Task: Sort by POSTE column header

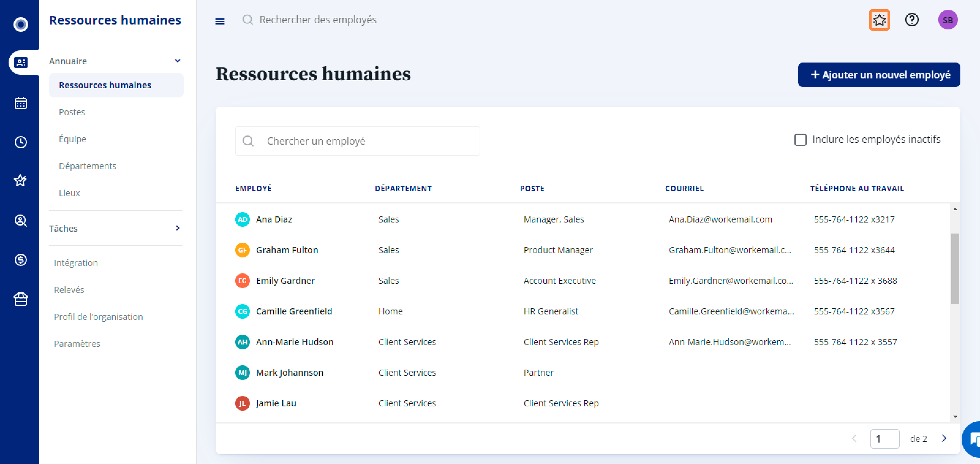Action: pyautogui.click(x=532, y=189)
